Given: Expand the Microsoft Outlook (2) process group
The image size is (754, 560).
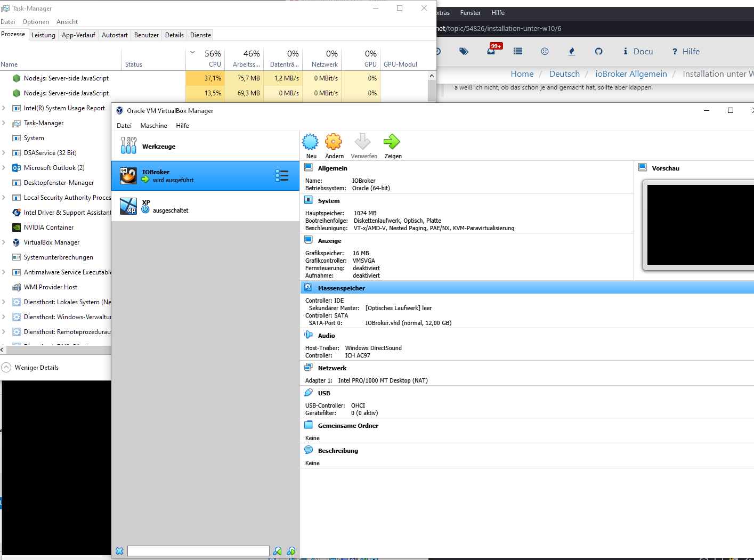Looking at the screenshot, I should coord(4,167).
